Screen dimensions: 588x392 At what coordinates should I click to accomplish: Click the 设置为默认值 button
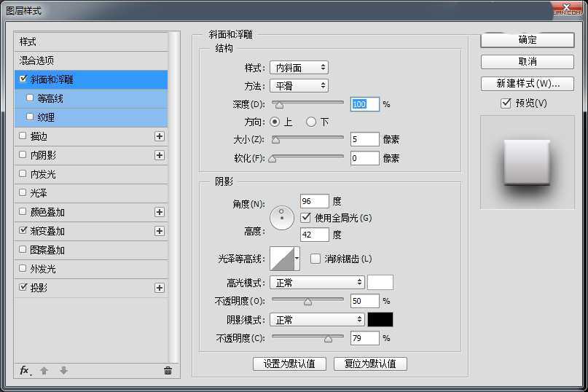click(x=289, y=364)
